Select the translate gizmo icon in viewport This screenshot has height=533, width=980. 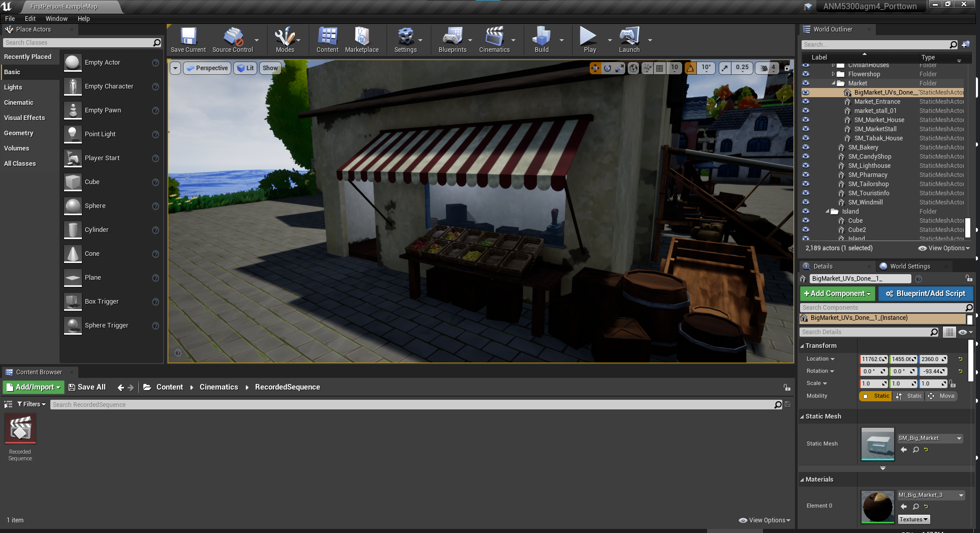click(595, 68)
